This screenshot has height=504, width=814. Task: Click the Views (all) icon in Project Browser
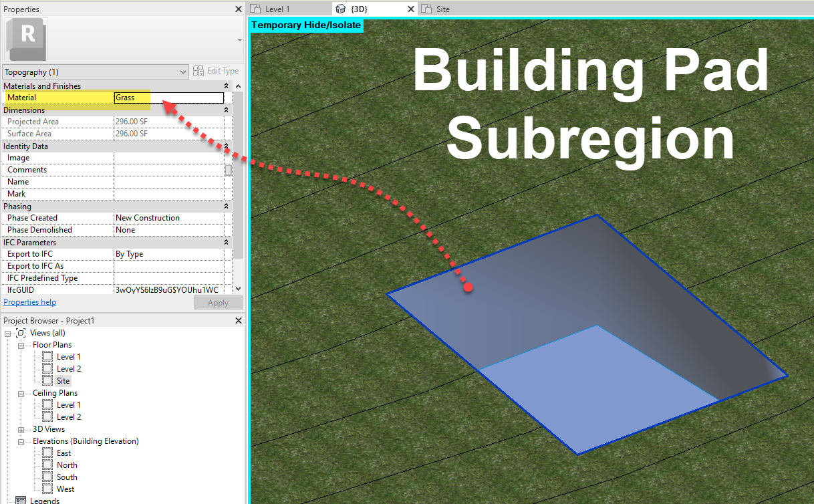(21, 332)
